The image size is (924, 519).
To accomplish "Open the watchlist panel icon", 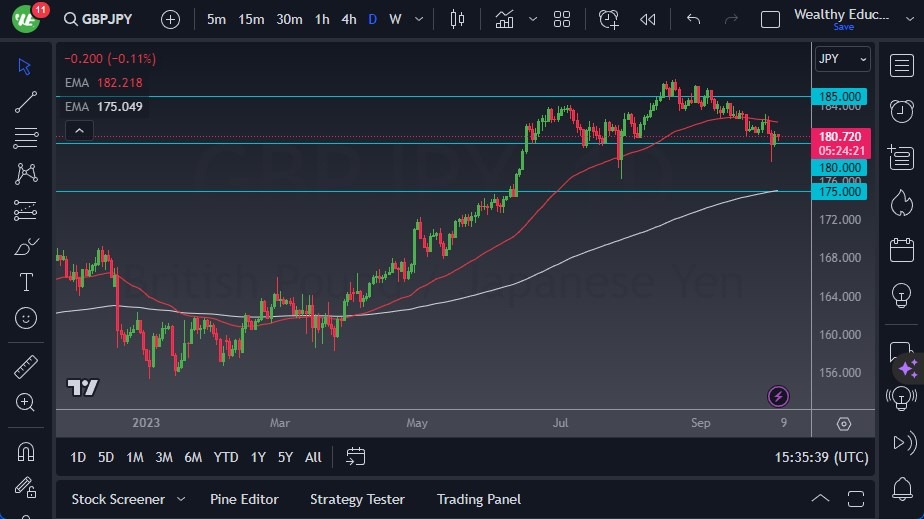I will pos(901,64).
